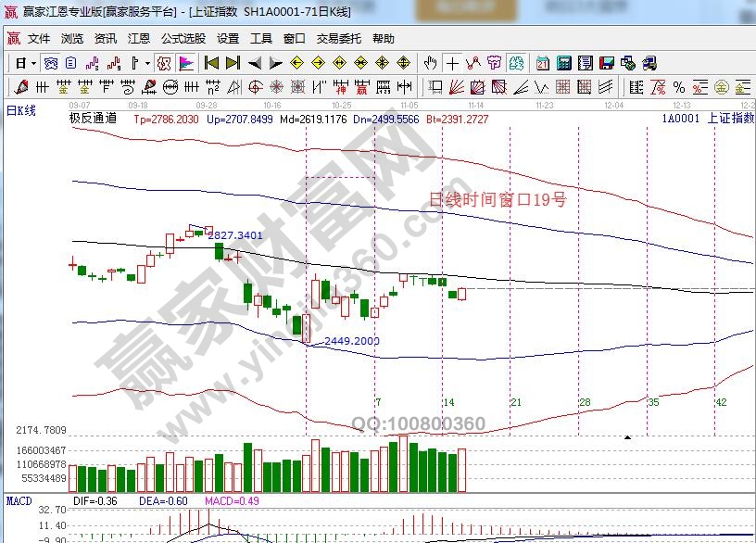Click the pink flag icon in toolbar
The width and height of the screenshot is (756, 543).
(185, 63)
